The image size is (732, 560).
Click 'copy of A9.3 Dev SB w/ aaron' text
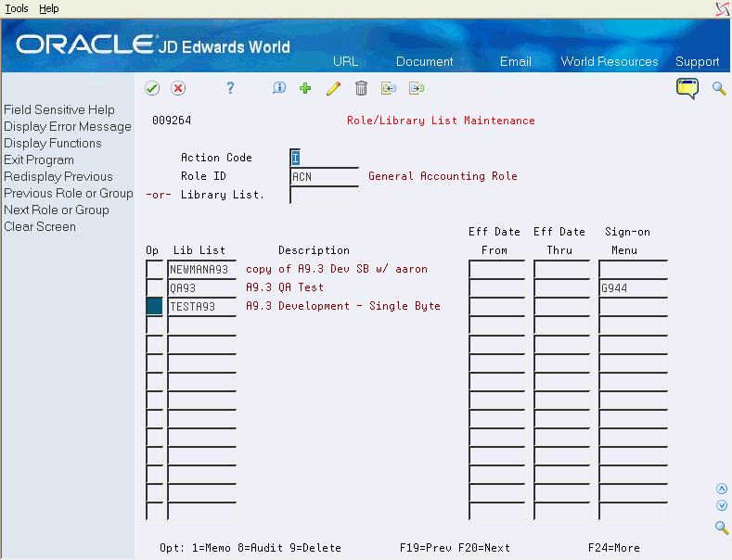(337, 269)
